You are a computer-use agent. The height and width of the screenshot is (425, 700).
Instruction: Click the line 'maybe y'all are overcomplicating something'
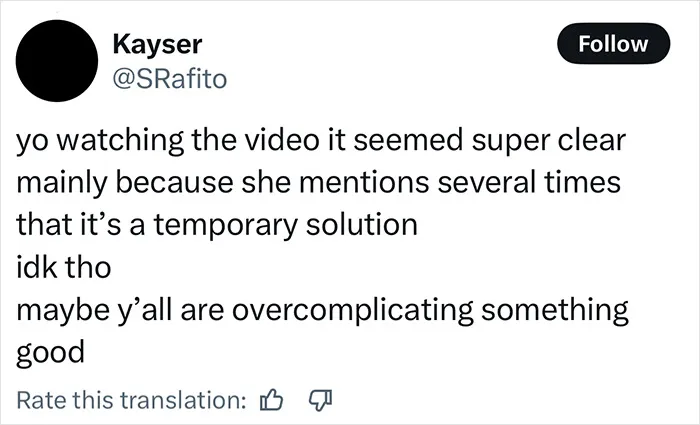(322, 310)
